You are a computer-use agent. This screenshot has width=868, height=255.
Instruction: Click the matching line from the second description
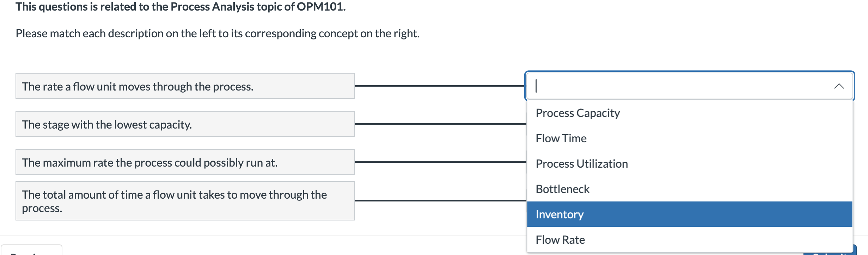[441, 124]
